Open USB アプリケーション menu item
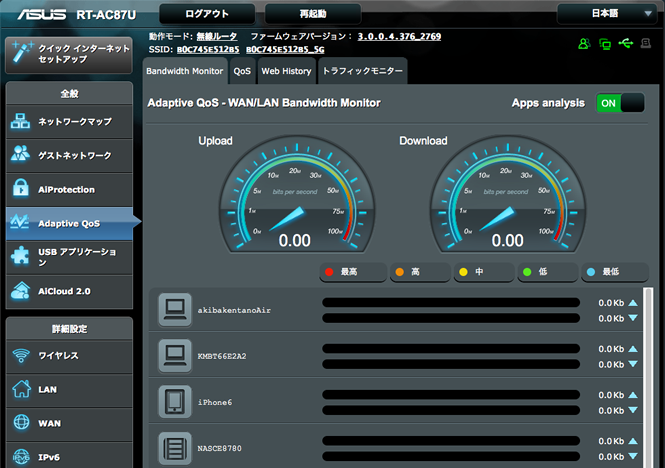 point(69,258)
